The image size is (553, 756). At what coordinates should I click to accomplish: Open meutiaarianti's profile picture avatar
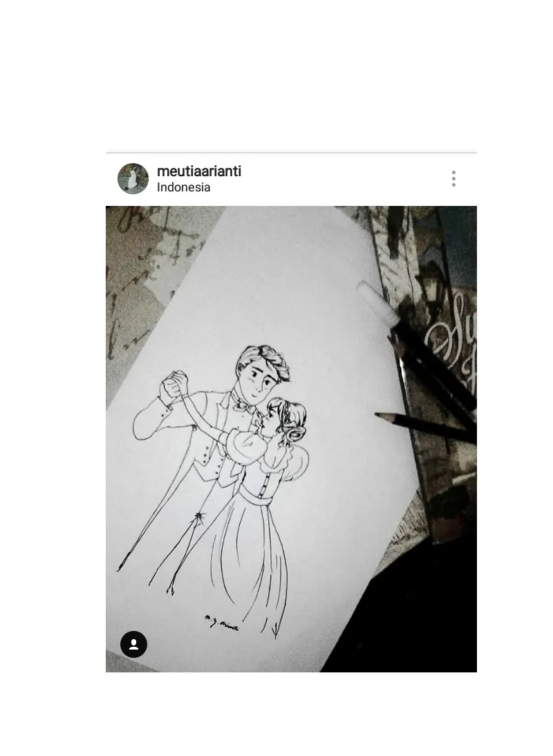point(133,178)
